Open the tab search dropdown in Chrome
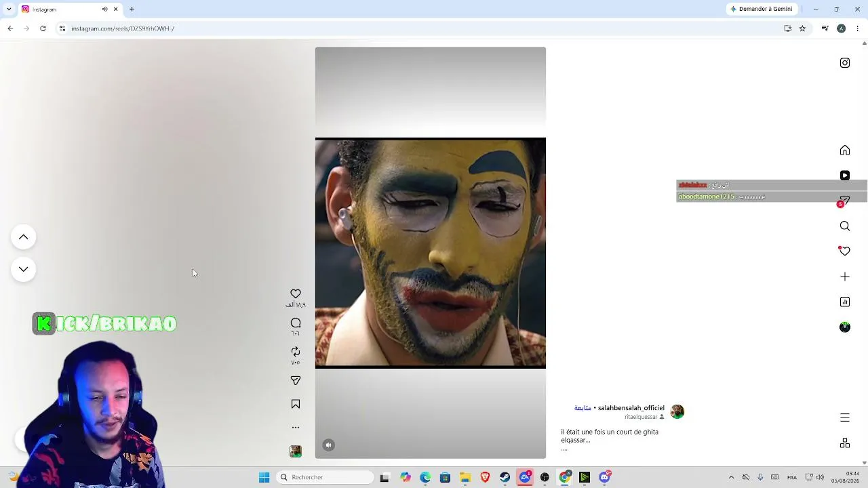Viewport: 868px width, 488px height. tap(9, 9)
